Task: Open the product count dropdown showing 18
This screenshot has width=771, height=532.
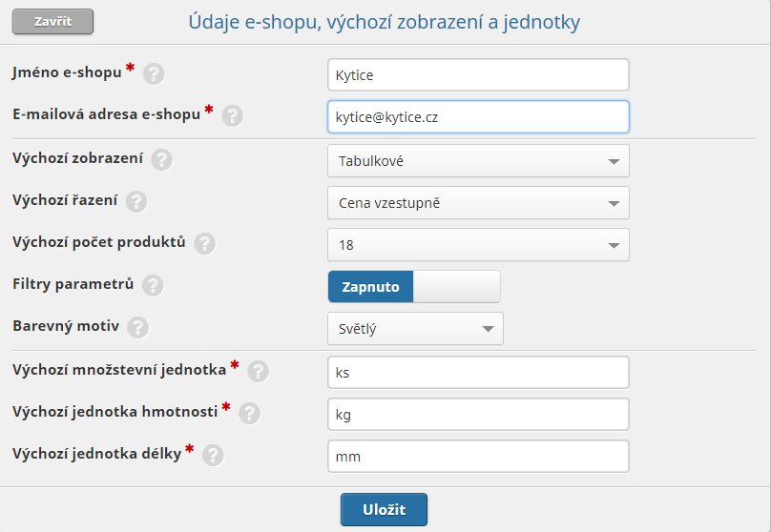Action: coord(478,245)
